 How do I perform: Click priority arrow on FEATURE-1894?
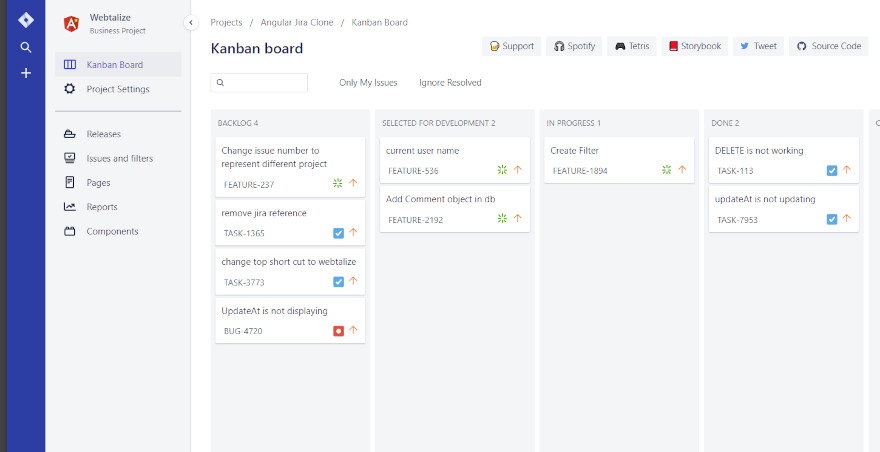682,170
